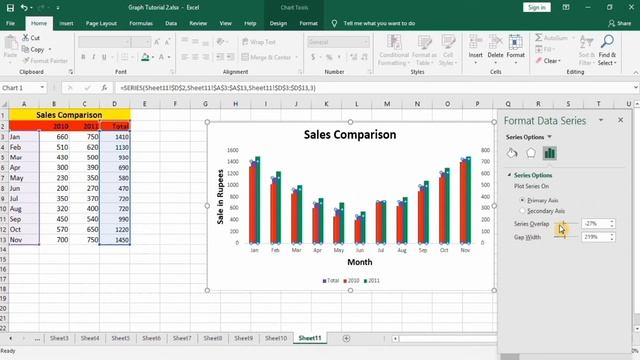Select the Nov cell in column A

[x=24, y=240]
